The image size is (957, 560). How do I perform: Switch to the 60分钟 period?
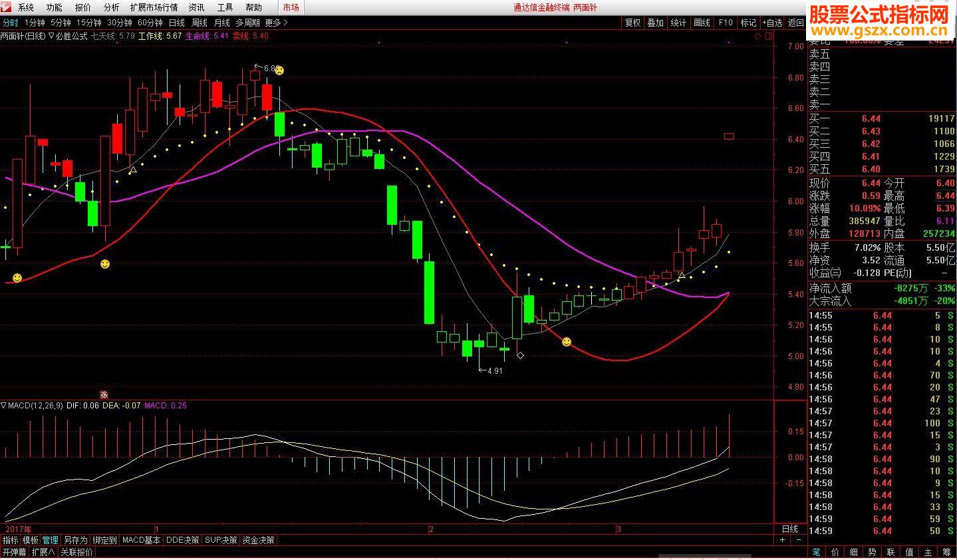150,23
